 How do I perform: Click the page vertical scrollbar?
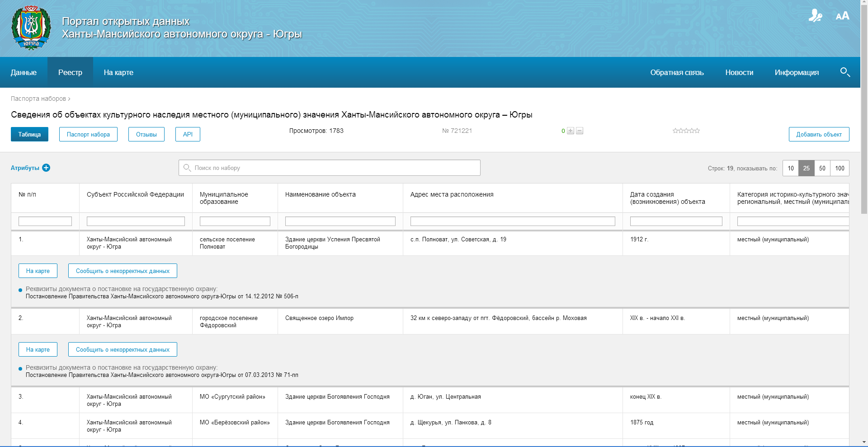pyautogui.click(x=864, y=226)
